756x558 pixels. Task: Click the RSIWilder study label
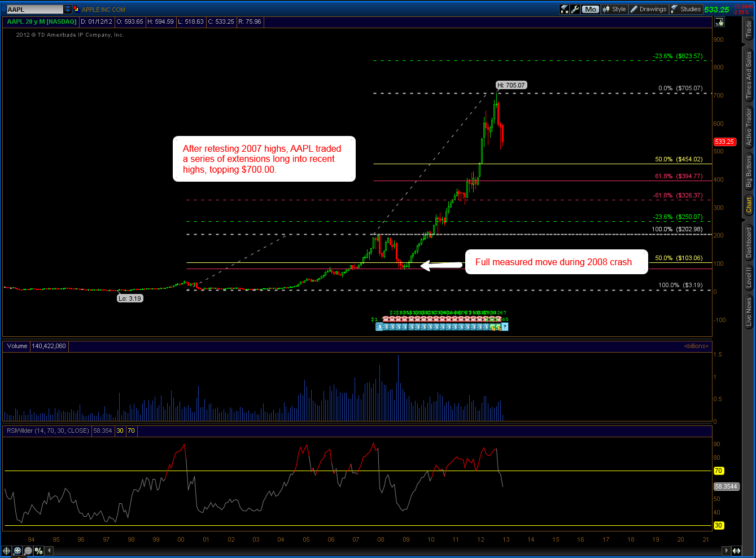[x=47, y=430]
